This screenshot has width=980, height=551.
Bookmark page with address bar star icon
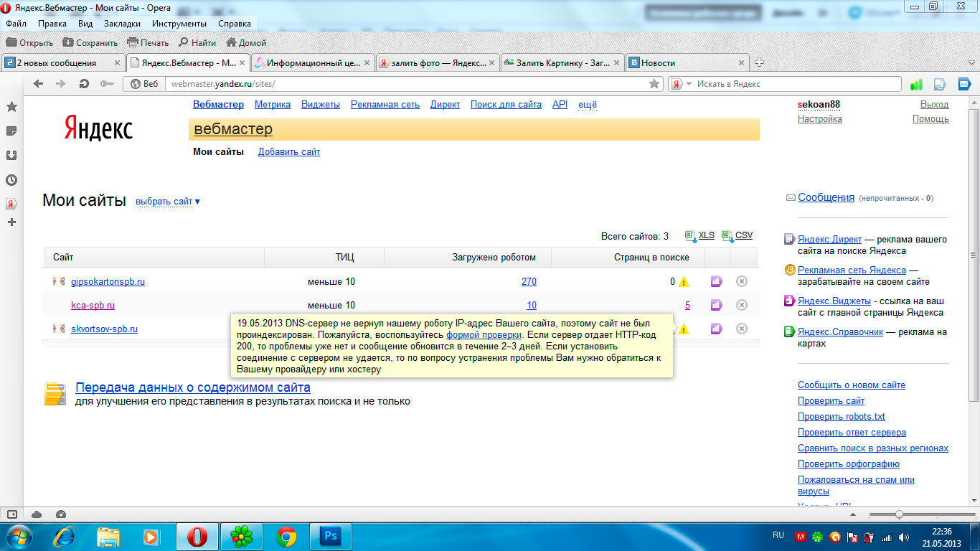tap(654, 84)
